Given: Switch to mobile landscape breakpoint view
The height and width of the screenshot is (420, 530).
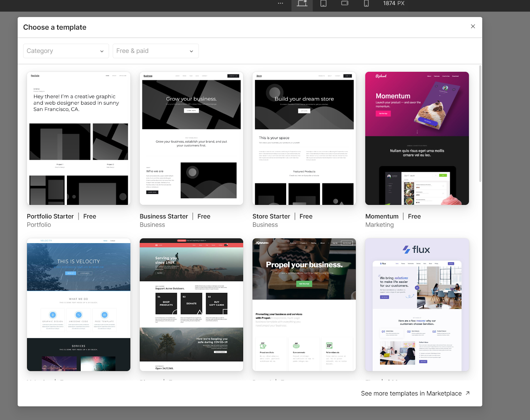Looking at the screenshot, I should coord(345,3).
